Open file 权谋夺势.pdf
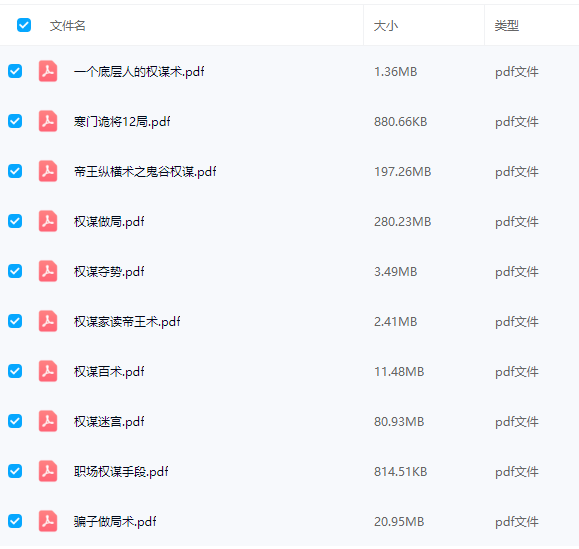The height and width of the screenshot is (549, 579). tap(109, 271)
